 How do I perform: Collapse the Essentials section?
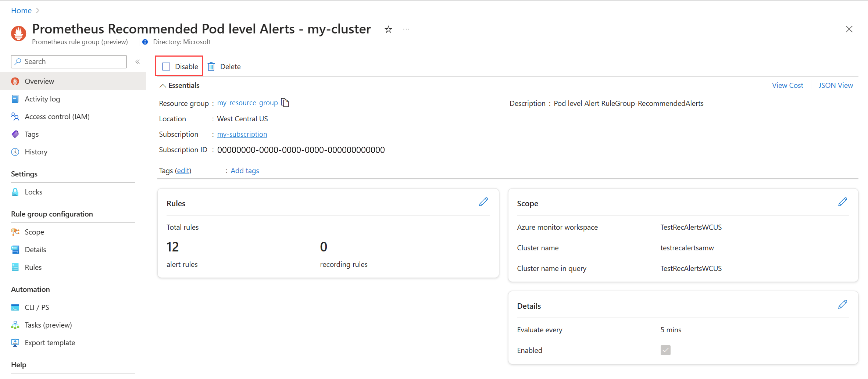pyautogui.click(x=162, y=86)
